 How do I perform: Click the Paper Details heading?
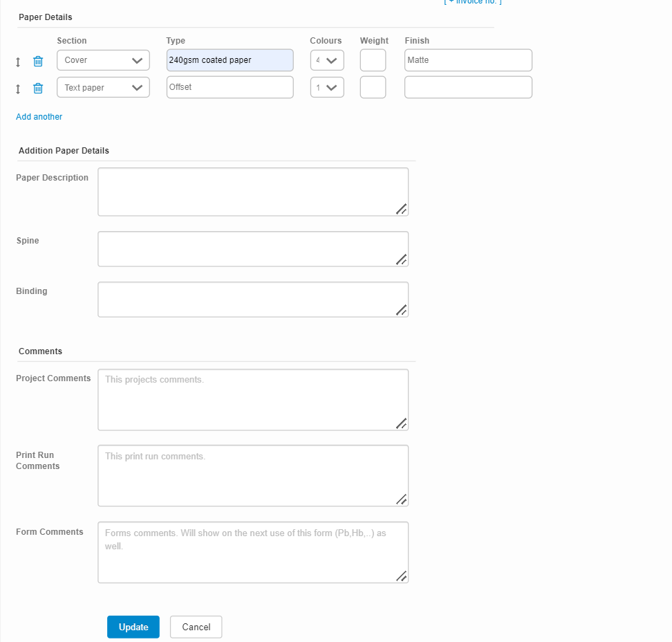(x=46, y=17)
